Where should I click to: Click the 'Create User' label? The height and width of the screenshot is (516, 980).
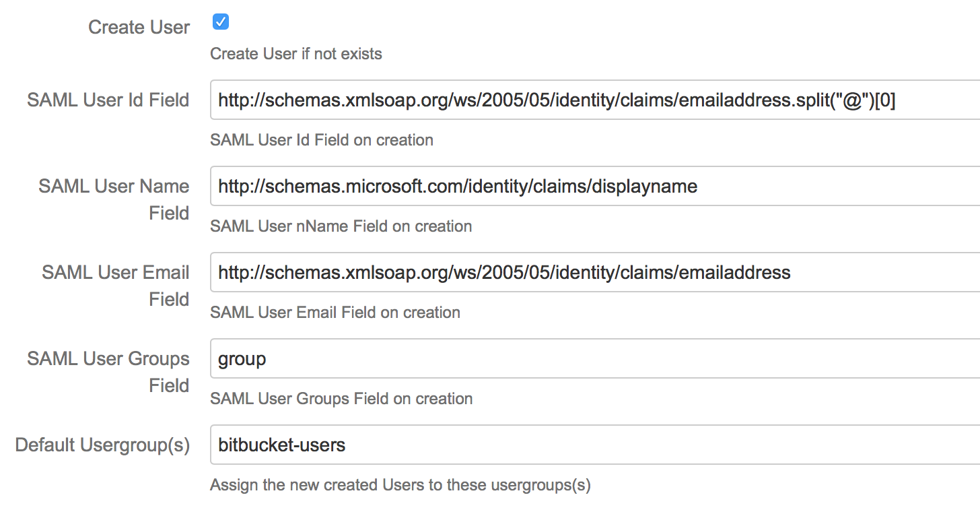[x=139, y=28]
